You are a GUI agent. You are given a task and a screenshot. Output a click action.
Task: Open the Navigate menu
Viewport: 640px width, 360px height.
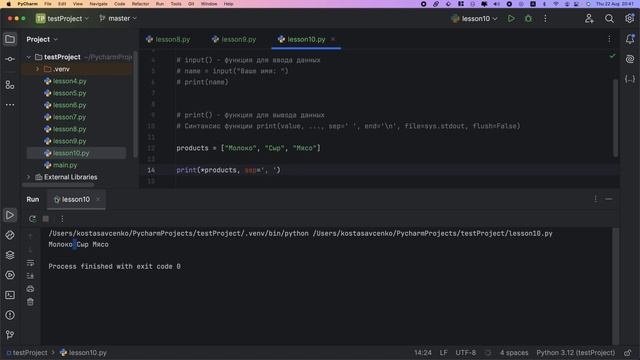(98, 4)
